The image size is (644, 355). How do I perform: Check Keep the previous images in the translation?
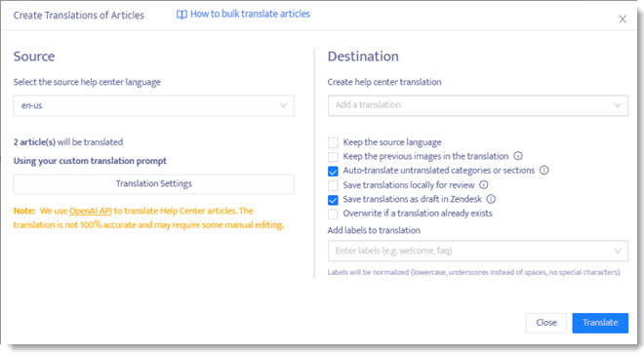pyautogui.click(x=333, y=157)
